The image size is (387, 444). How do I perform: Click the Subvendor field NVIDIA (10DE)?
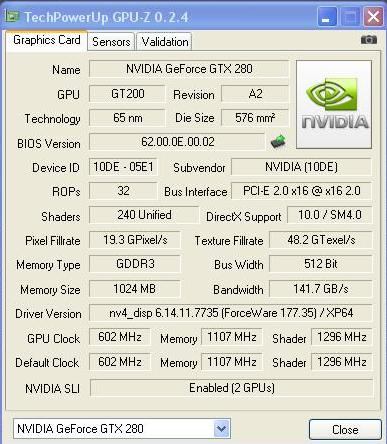[301, 167]
